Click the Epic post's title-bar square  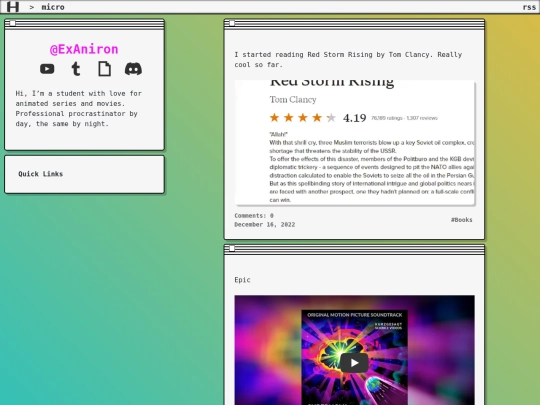pyautogui.click(x=232, y=249)
